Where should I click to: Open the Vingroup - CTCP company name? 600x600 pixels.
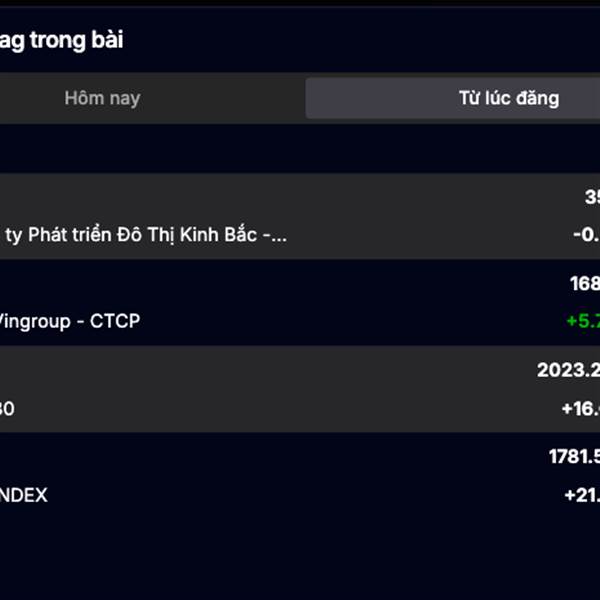click(x=70, y=322)
